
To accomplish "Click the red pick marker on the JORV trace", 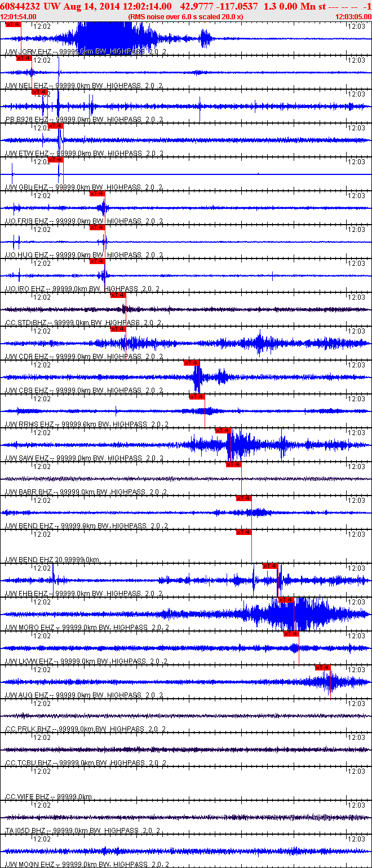I will (x=12, y=24).
